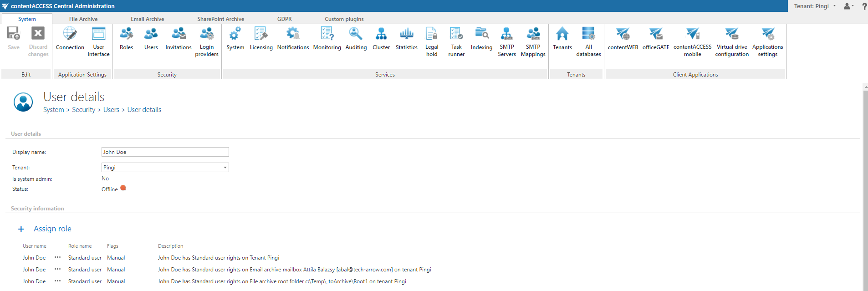Navigate to Users in the breadcrumb
The image size is (868, 291).
(x=111, y=110)
